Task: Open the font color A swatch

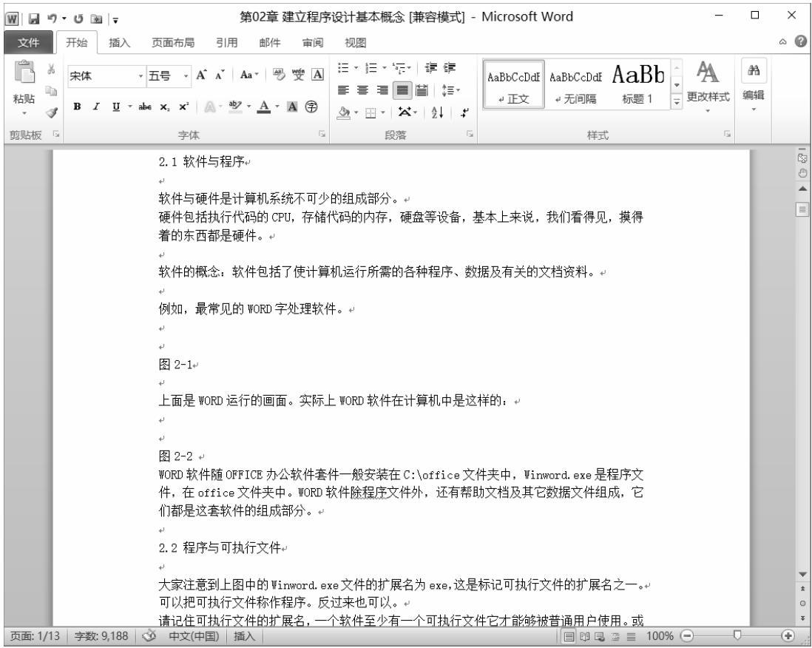Action: point(264,107)
